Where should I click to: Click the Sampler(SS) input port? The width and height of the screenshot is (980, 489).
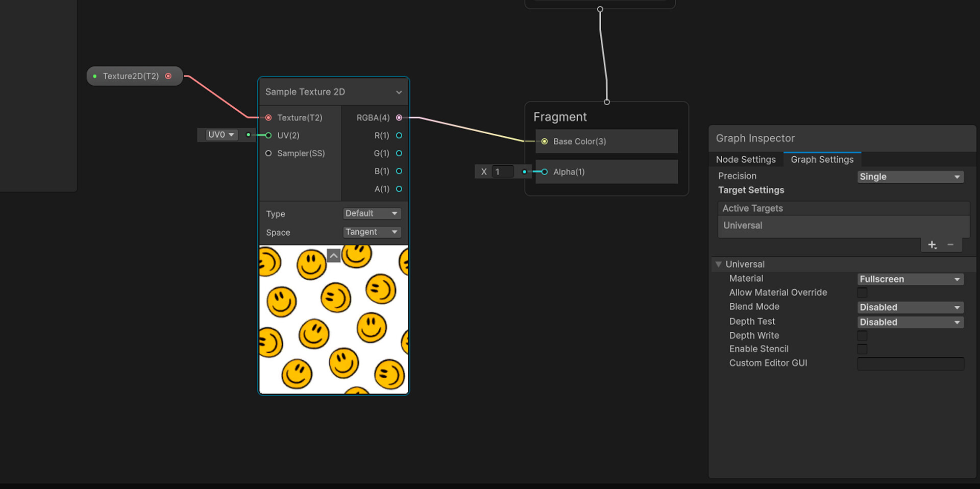coord(268,153)
